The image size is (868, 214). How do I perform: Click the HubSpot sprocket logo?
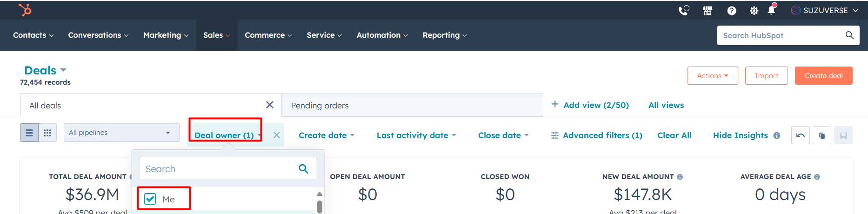(25, 9)
